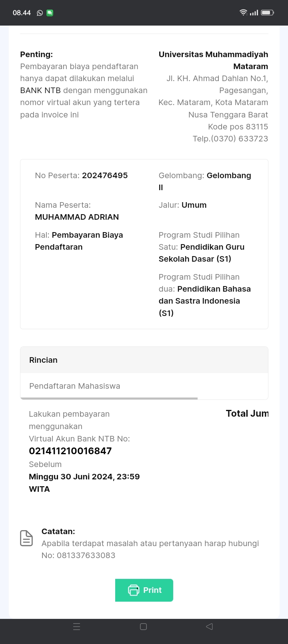Tap virtual account number 021411210016847

click(70, 451)
